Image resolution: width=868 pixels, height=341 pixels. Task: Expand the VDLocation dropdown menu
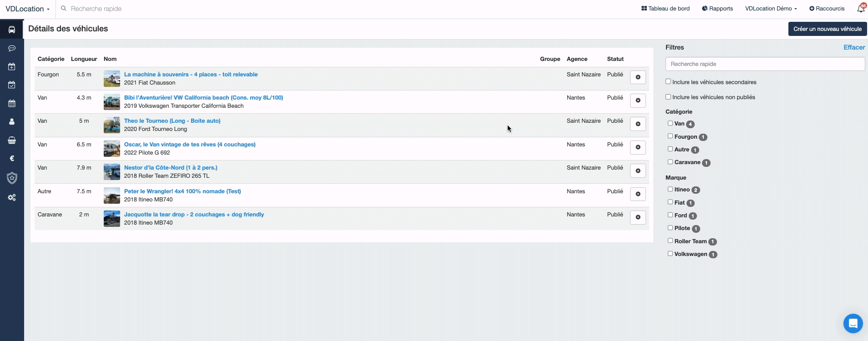(27, 9)
